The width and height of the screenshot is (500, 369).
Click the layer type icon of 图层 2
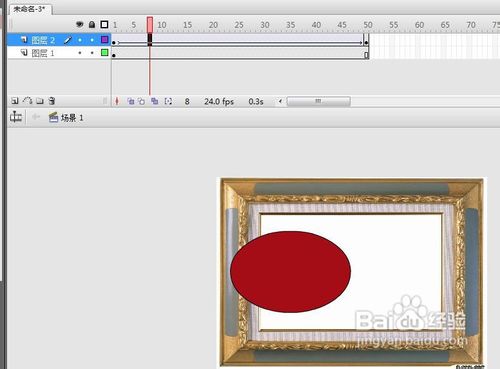click(x=24, y=40)
